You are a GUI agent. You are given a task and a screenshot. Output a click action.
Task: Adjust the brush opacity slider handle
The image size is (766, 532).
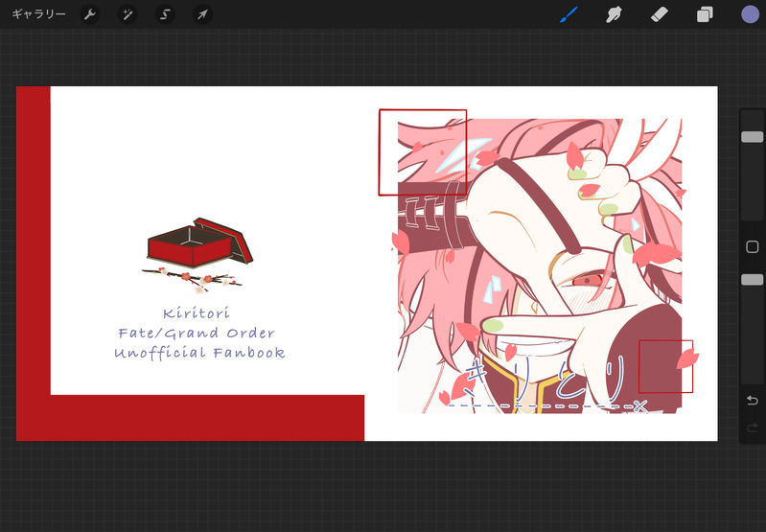(753, 280)
